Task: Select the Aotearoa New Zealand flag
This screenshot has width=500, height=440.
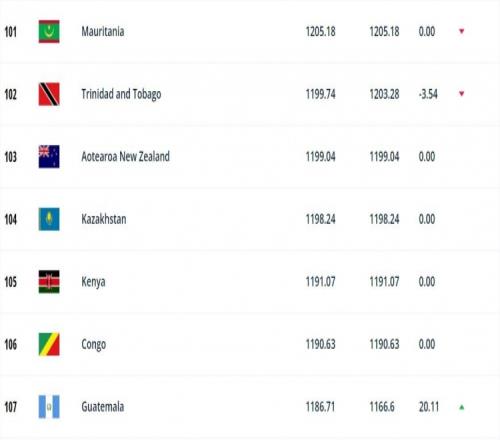Action: tap(49, 157)
